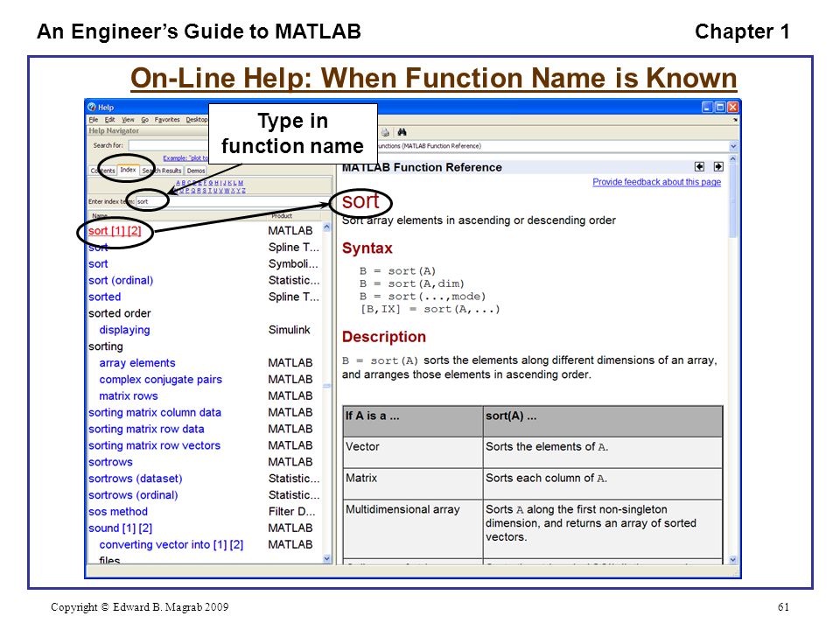Screen dimensions: 840x630
Task: Click the 'MATLAB Function Reference' page header
Action: tap(422, 168)
